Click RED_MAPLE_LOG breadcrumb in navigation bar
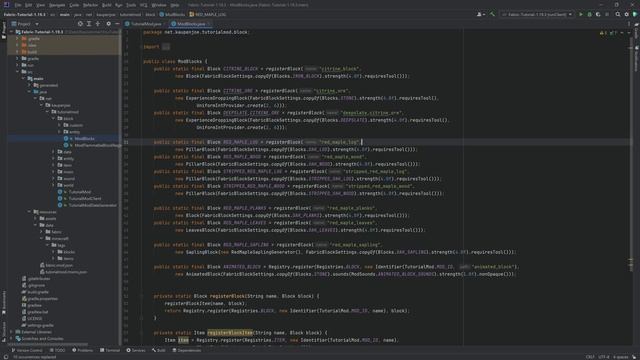Screen dimensions: 640x360 point(207,14)
